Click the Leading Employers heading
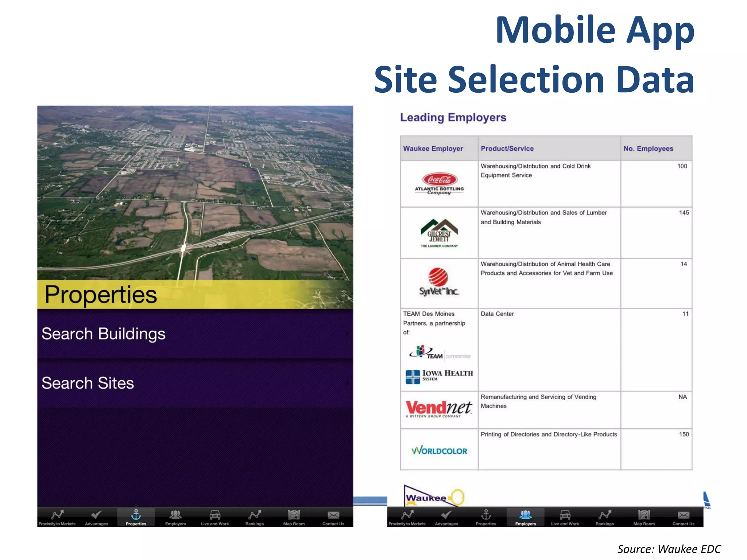 453,117
